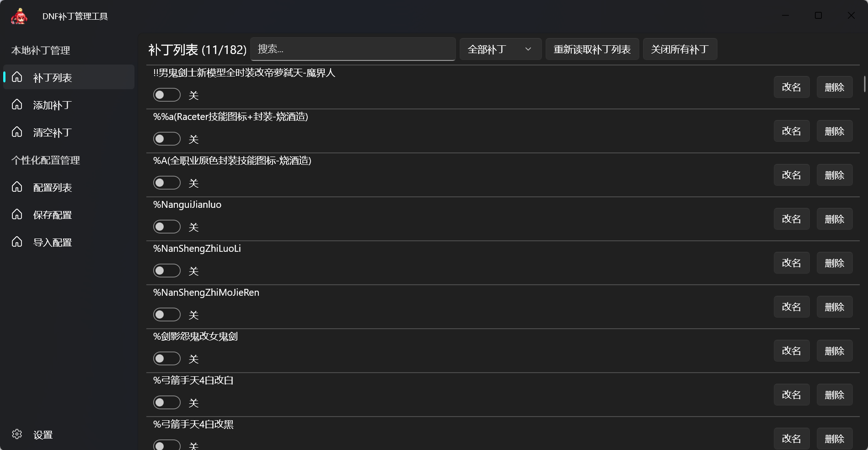Click the home icon beside 添加补丁

click(x=17, y=104)
